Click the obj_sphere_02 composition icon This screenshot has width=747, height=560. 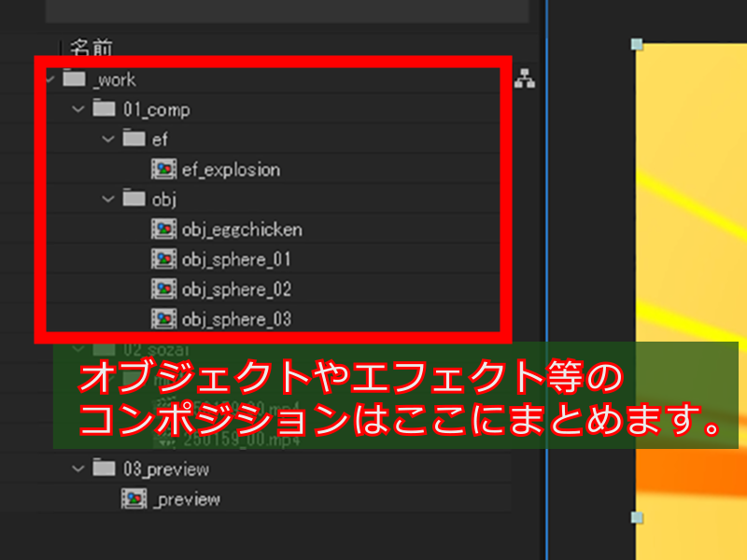[x=164, y=289]
